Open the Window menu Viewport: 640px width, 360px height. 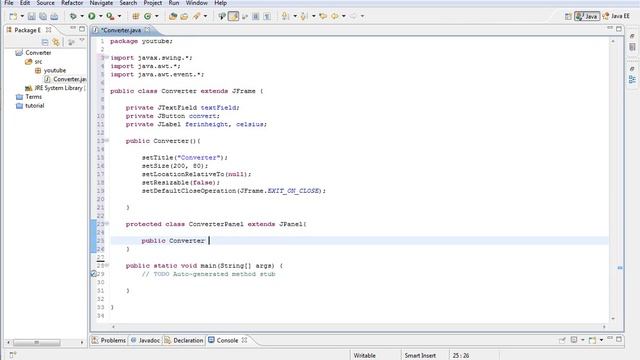pyautogui.click(x=197, y=3)
